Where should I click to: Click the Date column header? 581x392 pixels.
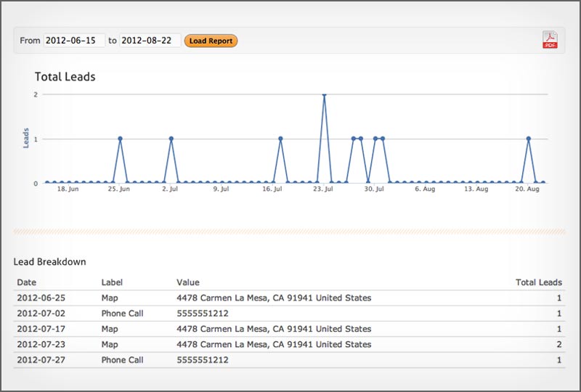27,282
